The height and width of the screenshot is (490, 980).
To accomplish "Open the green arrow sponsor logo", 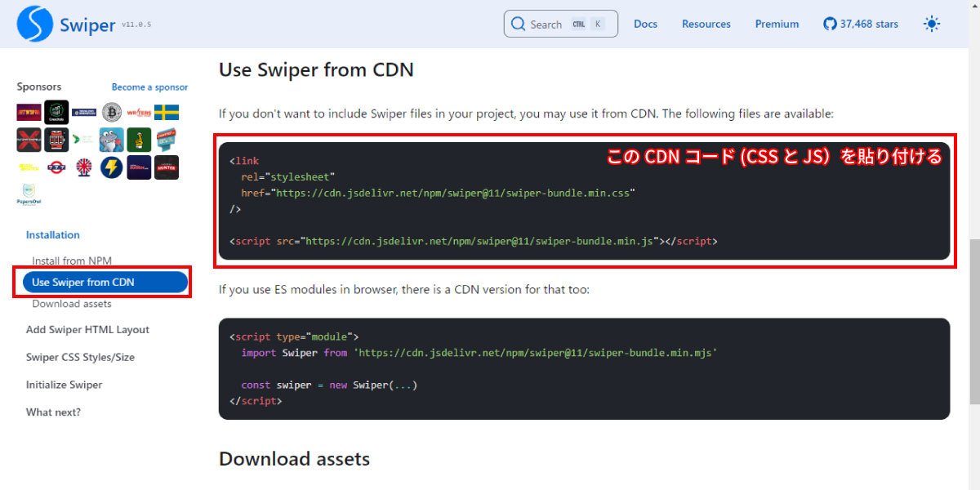I will [x=84, y=140].
